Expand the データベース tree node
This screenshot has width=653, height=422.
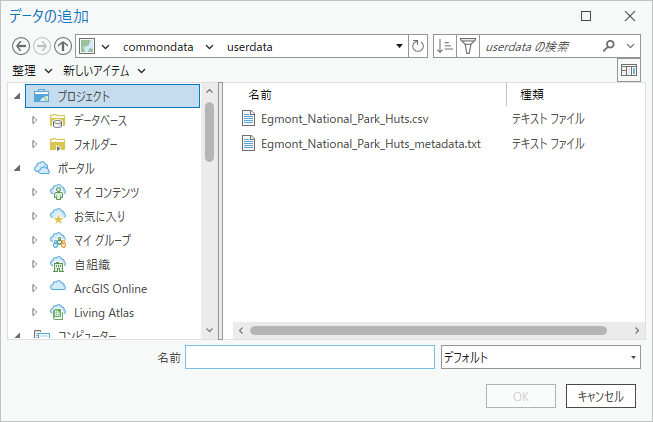[x=35, y=120]
